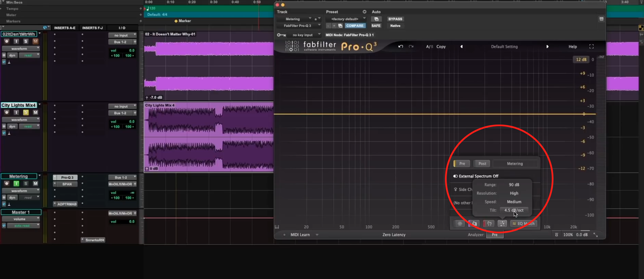The height and width of the screenshot is (279, 644).
Task: Open the factory default preset dropdown
Action: (x=345, y=19)
